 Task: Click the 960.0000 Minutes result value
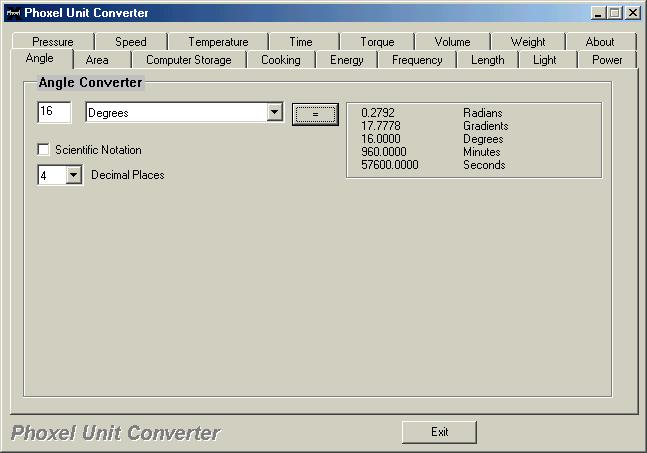[384, 152]
